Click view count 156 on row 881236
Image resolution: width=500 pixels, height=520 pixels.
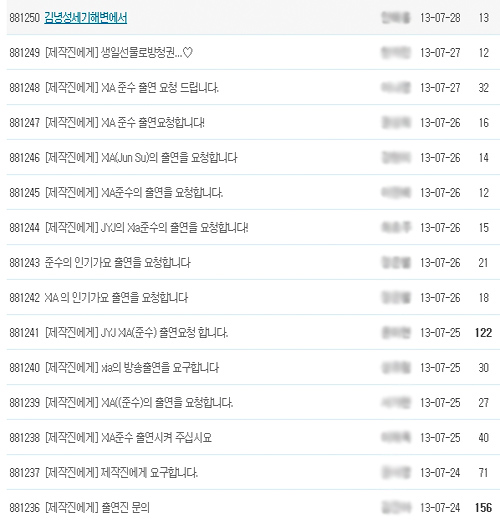[x=483, y=508]
